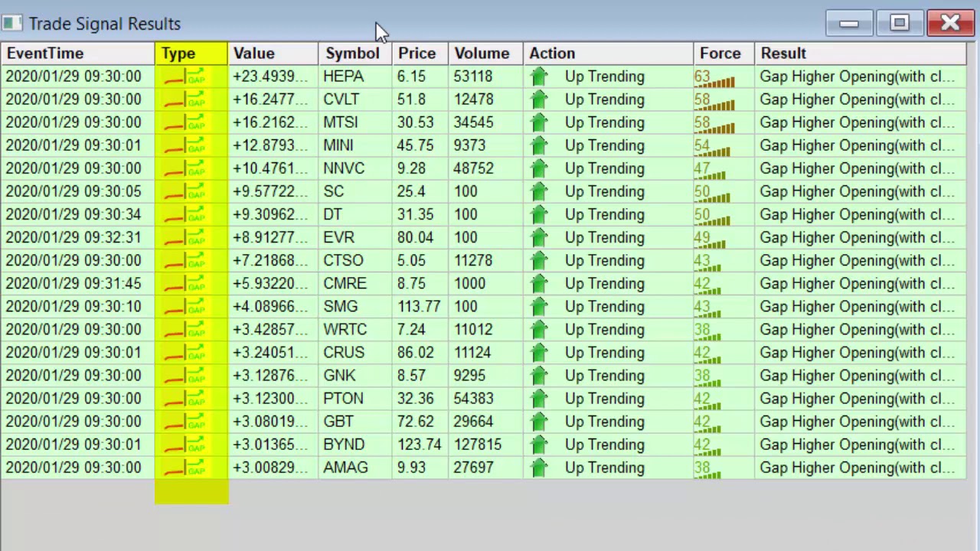Click the green up arrow in GNK row
This screenshot has width=980, height=551.
pyautogui.click(x=539, y=376)
